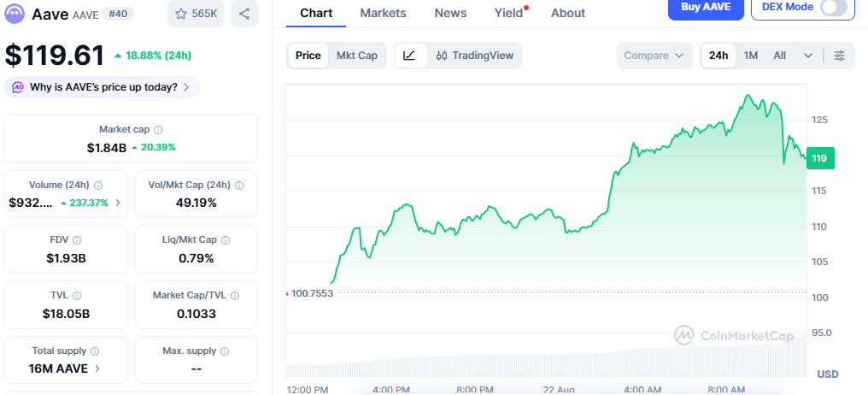The image size is (868, 395).
Task: Click the $1.84B market cap value
Action: click(x=107, y=147)
